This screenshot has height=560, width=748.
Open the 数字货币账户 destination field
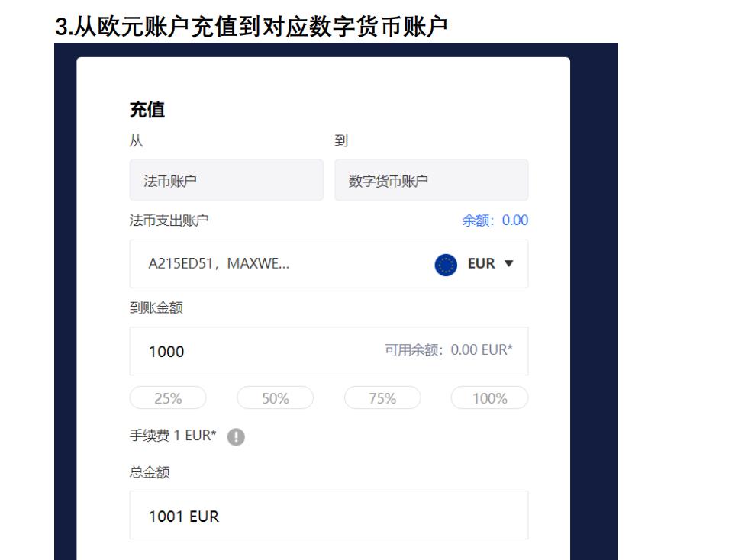coord(431,180)
